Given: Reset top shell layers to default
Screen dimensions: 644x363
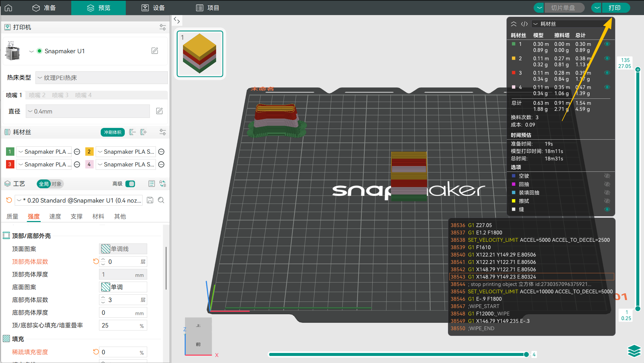Looking at the screenshot, I should [96, 261].
